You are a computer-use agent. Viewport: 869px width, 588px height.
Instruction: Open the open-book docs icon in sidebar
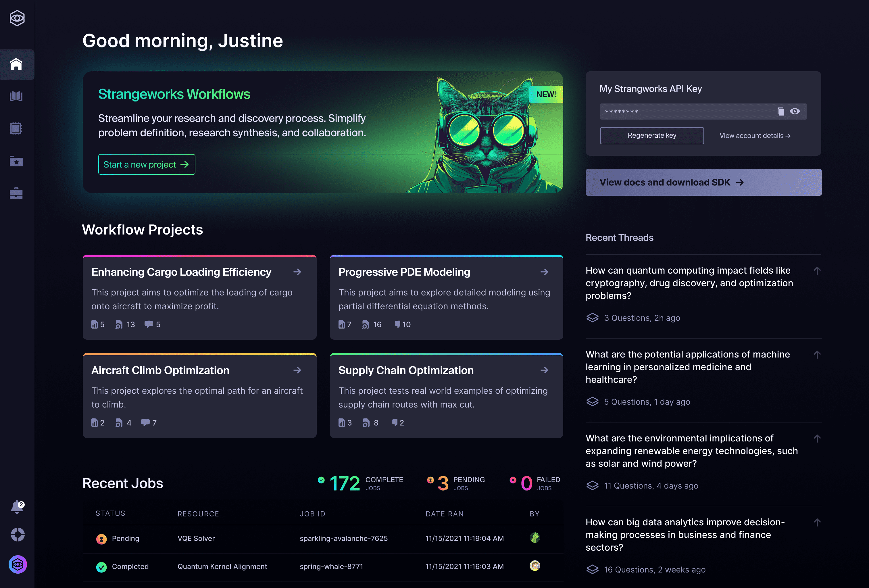(x=16, y=97)
